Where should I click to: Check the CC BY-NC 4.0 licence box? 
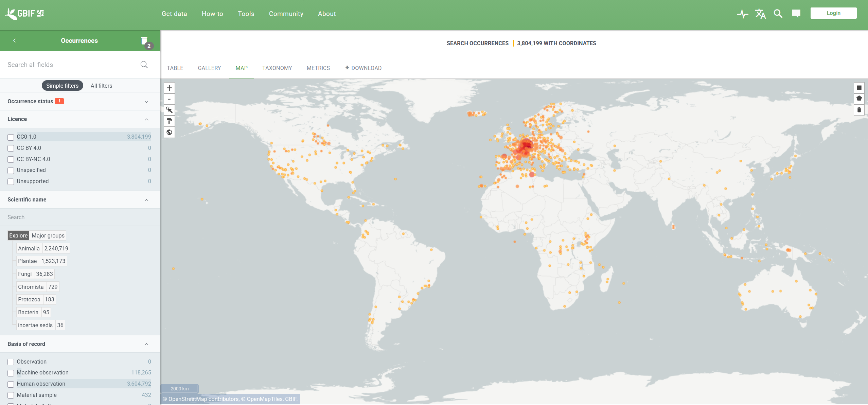click(x=11, y=159)
